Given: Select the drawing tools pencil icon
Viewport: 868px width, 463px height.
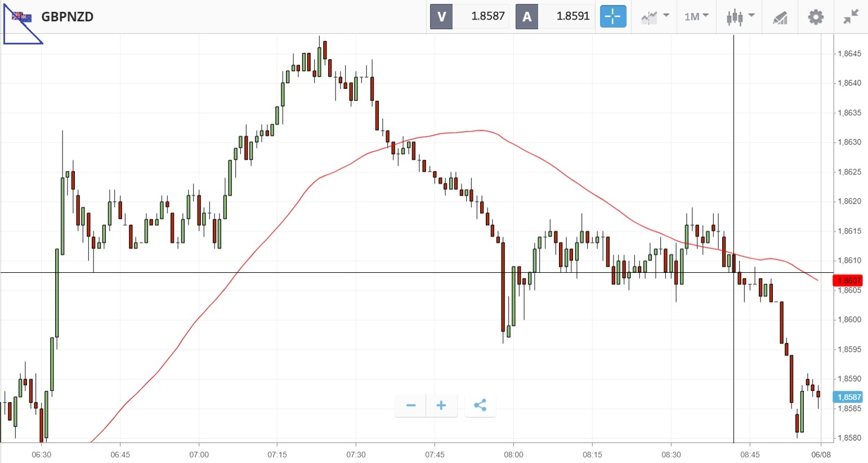Looking at the screenshot, I should [x=780, y=17].
